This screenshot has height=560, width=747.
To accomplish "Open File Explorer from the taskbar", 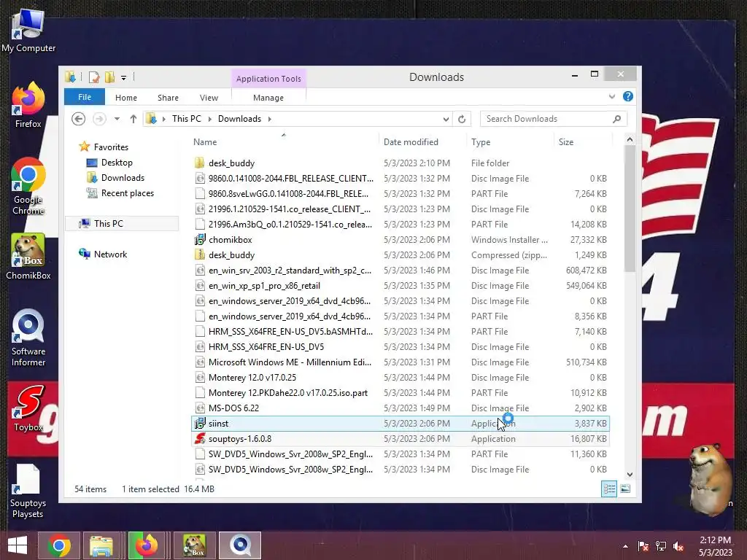I will [101, 545].
